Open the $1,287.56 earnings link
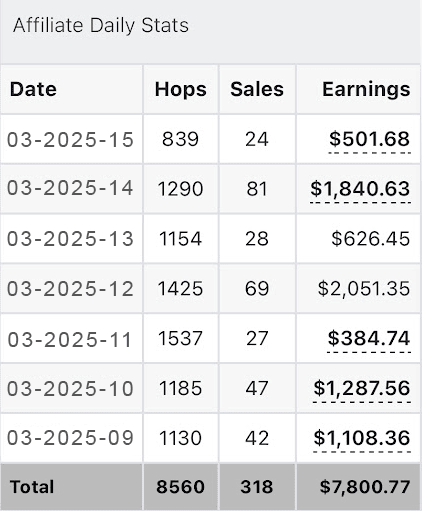The height and width of the screenshot is (511, 422). tap(362, 388)
